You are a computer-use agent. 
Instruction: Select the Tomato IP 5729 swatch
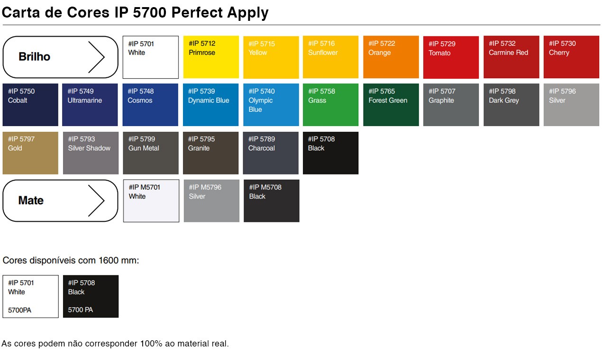click(451, 57)
